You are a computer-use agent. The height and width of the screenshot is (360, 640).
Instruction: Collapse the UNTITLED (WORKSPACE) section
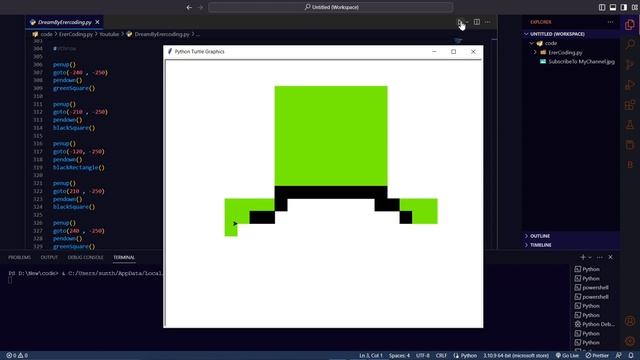tap(571, 34)
